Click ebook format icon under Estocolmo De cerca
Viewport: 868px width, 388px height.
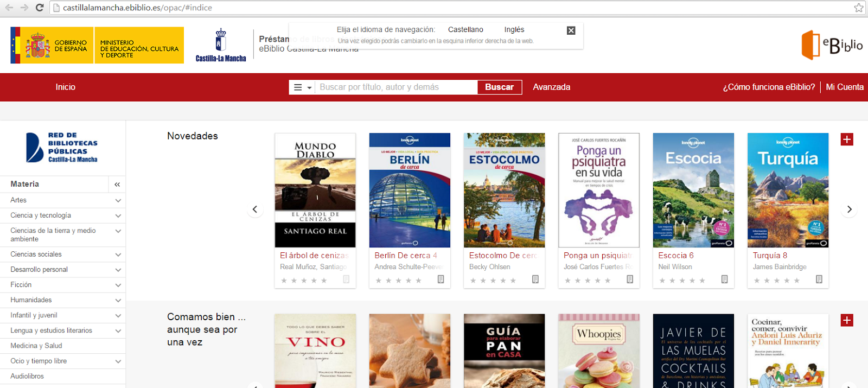535,279
